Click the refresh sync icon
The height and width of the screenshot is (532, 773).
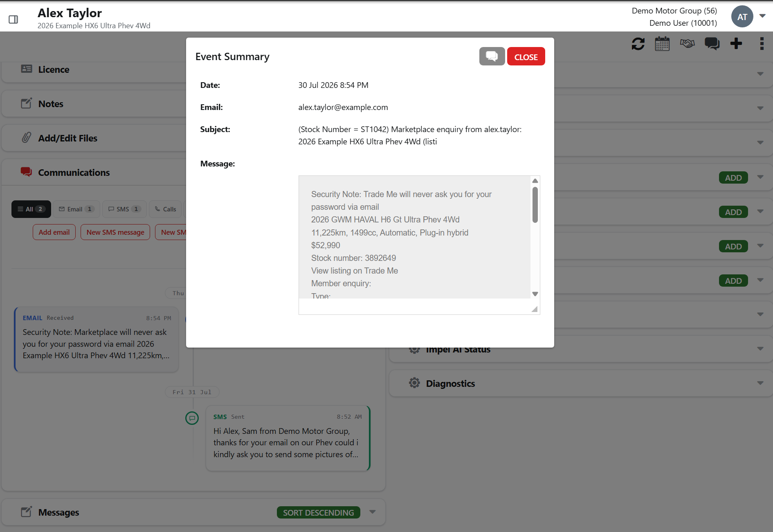638,44
